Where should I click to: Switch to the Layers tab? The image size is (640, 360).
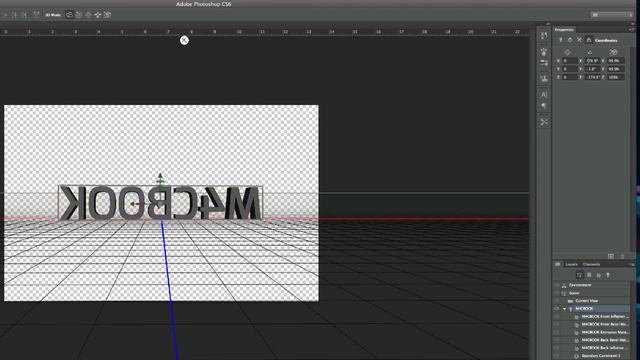(x=571, y=264)
